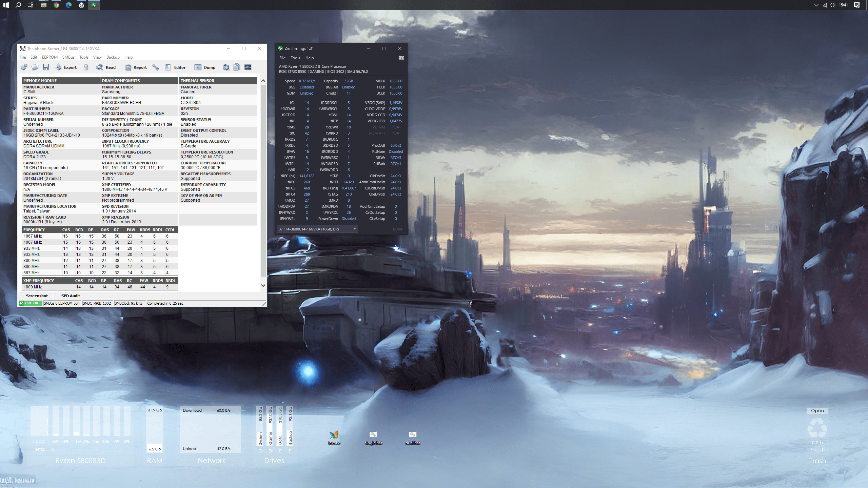Open the Editor from the toolbar
The width and height of the screenshot is (868, 488).
[175, 67]
